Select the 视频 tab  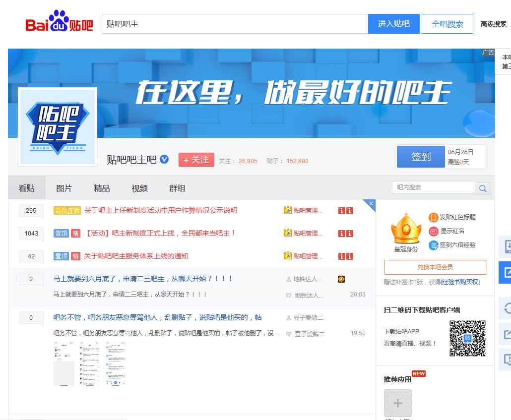click(x=139, y=188)
